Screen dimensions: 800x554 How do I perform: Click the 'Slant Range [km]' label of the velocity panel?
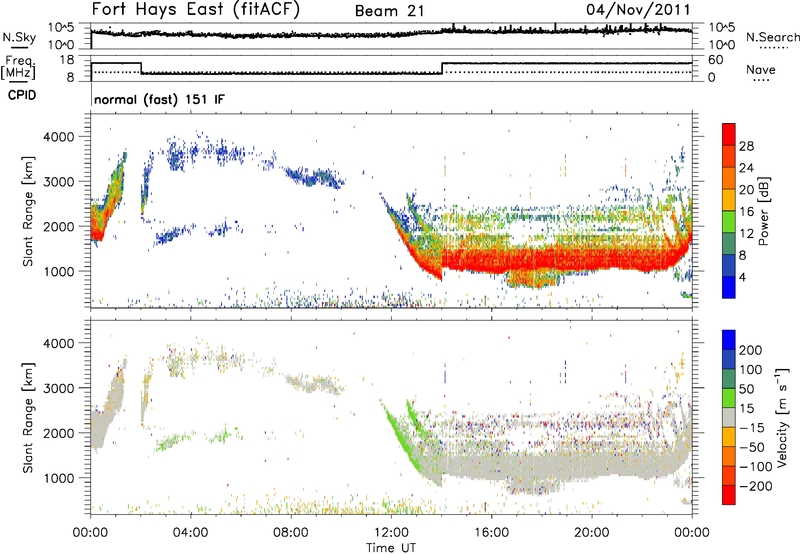pos(28,417)
